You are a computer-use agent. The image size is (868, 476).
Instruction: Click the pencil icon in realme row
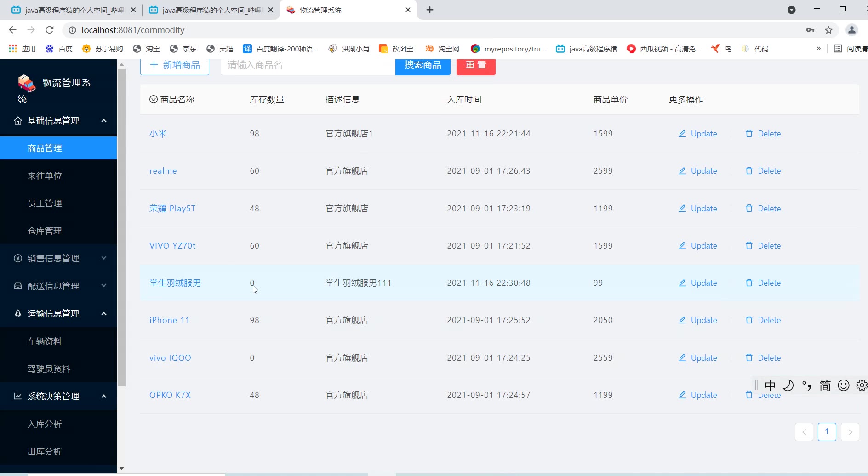click(682, 171)
